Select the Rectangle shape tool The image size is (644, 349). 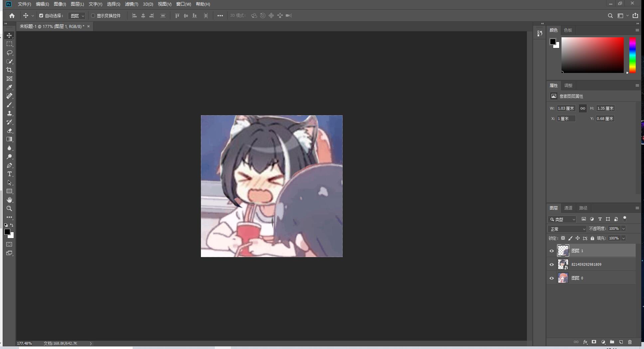(9, 191)
